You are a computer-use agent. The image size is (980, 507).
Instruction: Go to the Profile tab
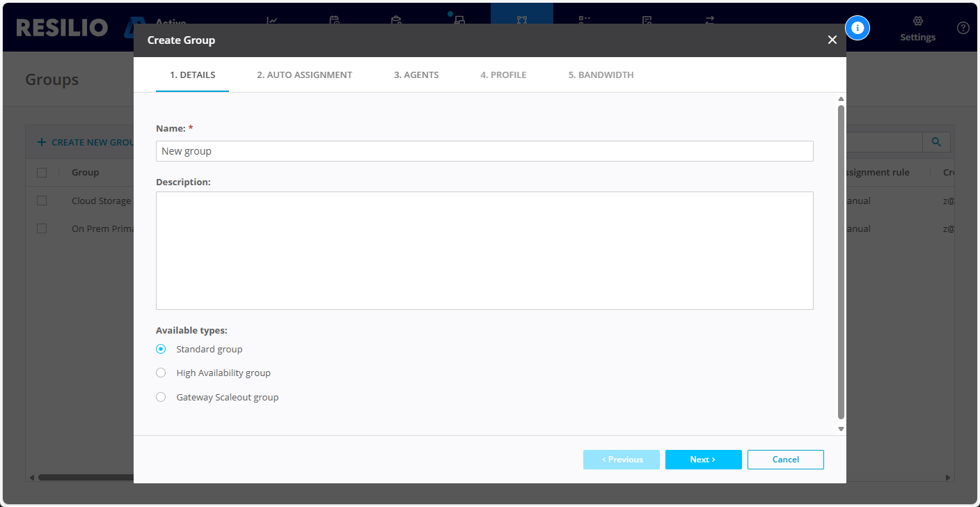503,75
